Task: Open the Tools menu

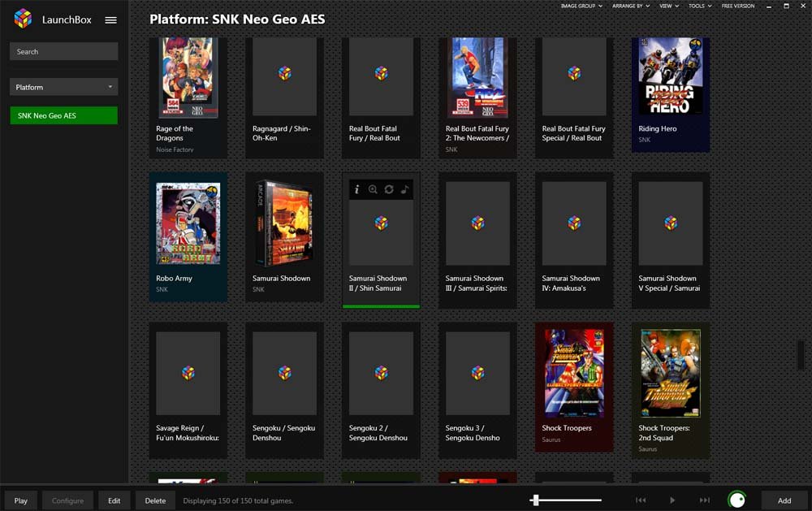Action: pyautogui.click(x=700, y=6)
